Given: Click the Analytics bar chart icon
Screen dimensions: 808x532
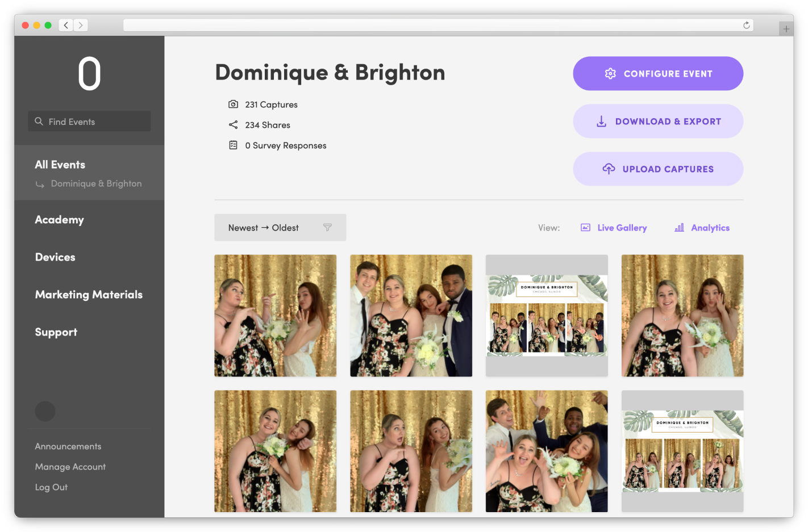Looking at the screenshot, I should pyautogui.click(x=679, y=228).
